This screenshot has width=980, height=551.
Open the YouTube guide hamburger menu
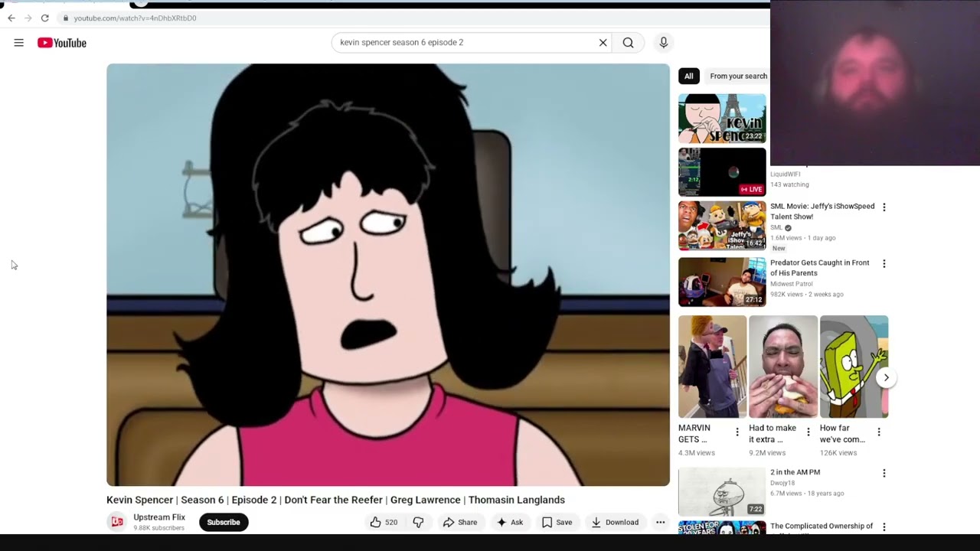pyautogui.click(x=19, y=43)
